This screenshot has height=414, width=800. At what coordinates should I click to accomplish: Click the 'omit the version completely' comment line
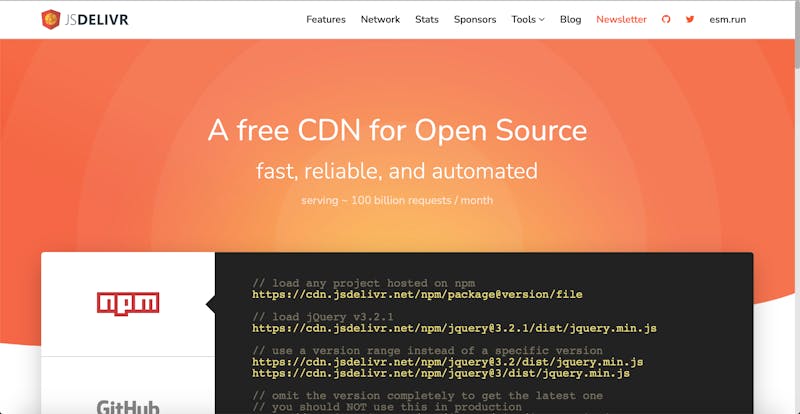[x=428, y=396]
